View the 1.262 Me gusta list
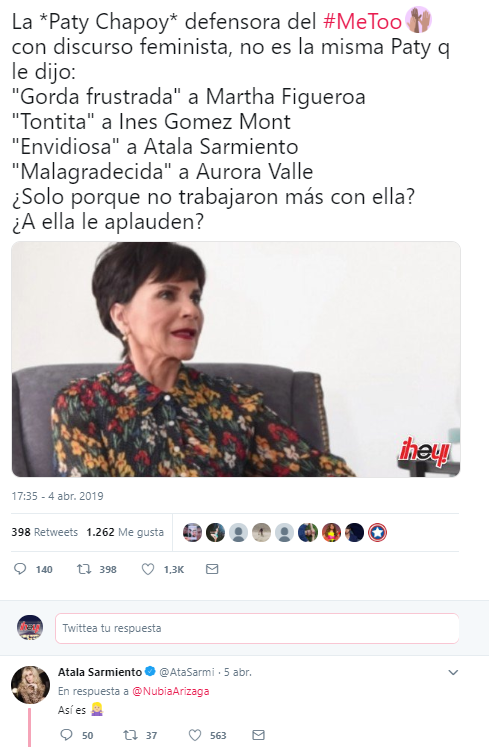489x747 pixels. (125, 532)
